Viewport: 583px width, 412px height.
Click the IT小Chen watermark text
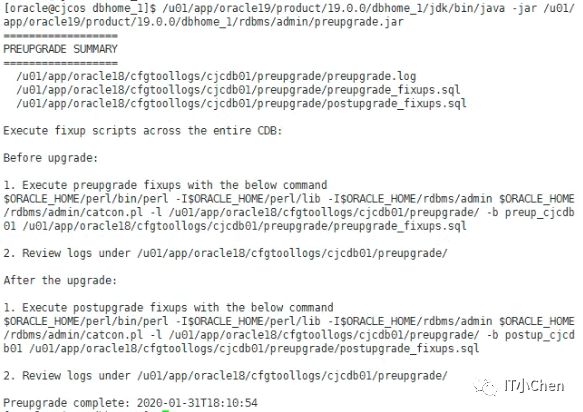pyautogui.click(x=534, y=386)
